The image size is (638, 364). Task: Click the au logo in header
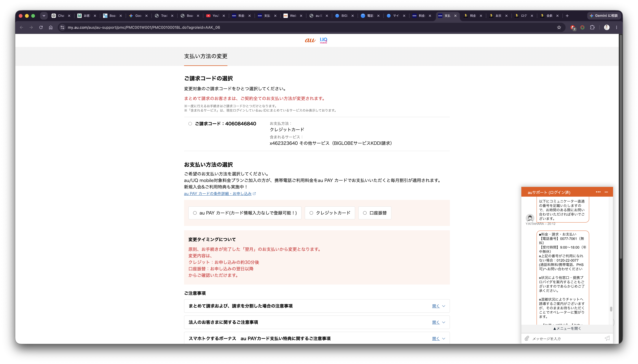pyautogui.click(x=310, y=40)
